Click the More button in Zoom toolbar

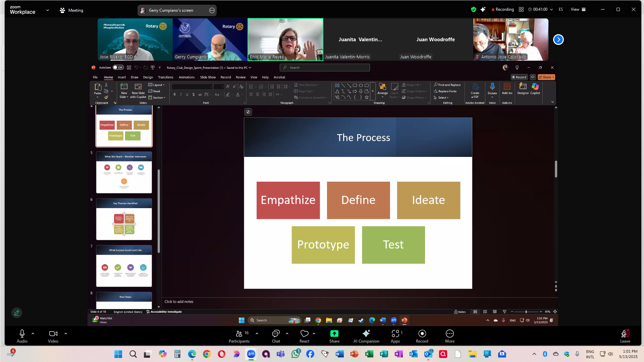449,334
